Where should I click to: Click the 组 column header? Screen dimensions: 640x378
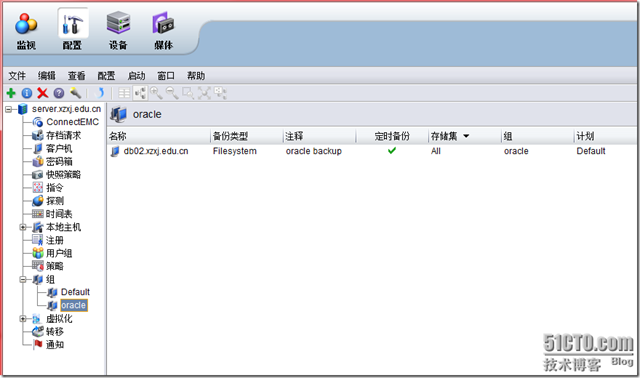click(x=538, y=136)
